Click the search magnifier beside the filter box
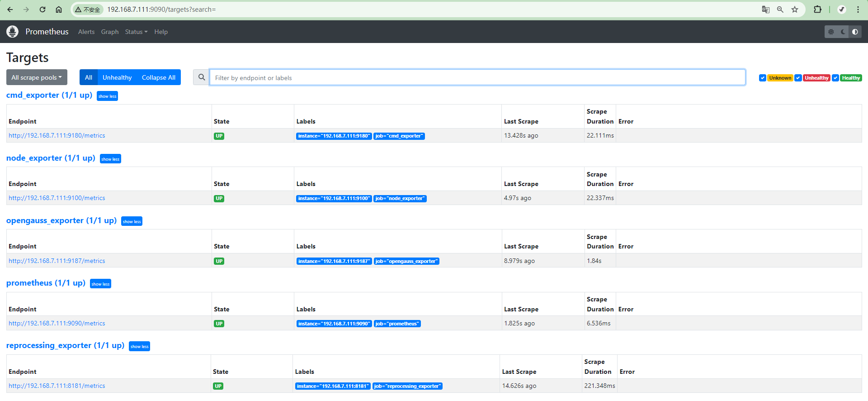 click(201, 77)
